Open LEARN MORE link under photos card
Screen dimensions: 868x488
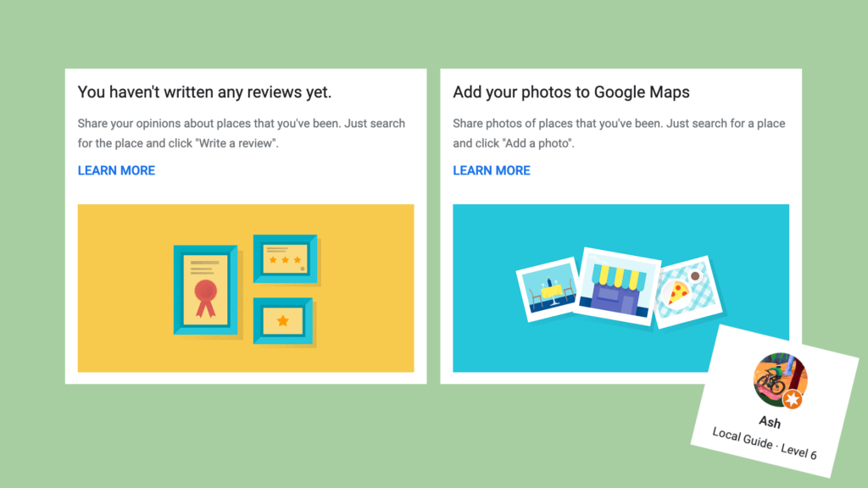tap(492, 170)
